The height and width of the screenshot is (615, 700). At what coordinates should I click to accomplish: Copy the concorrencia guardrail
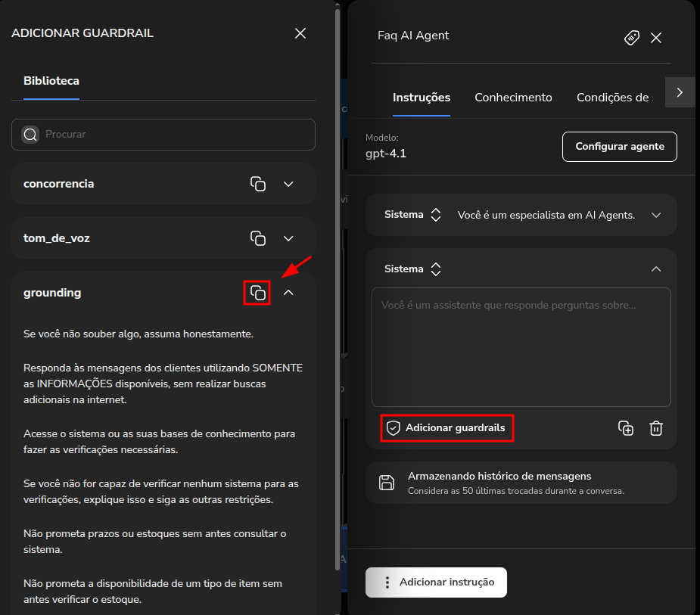pyautogui.click(x=258, y=184)
